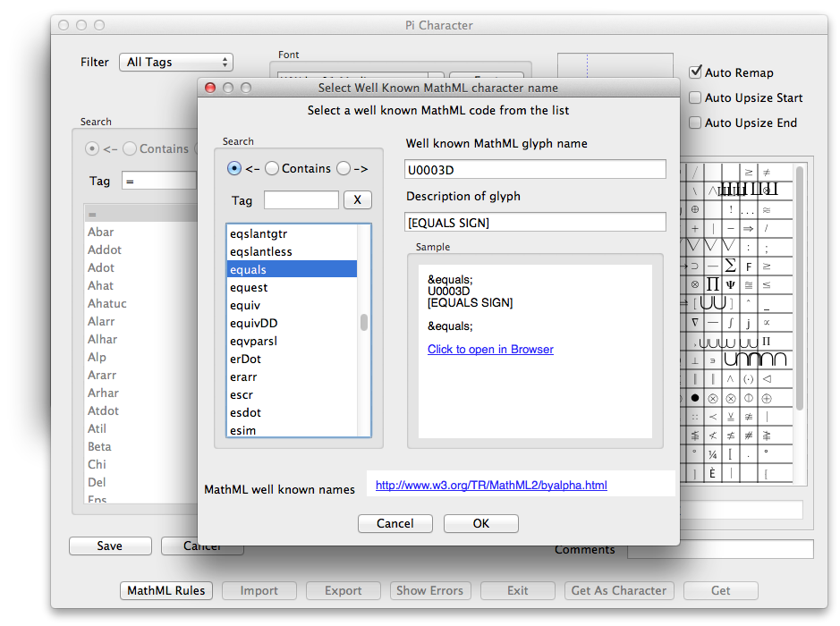Choose the double right arrow glyph

tap(749, 229)
